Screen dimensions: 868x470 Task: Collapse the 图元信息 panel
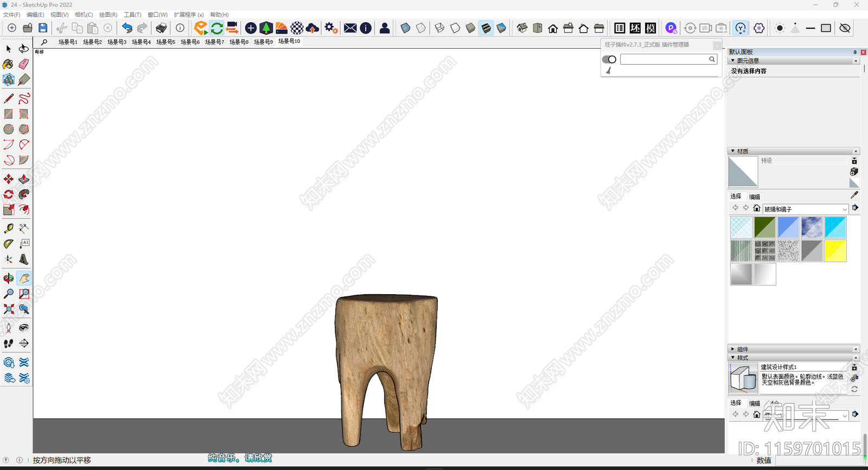[x=733, y=61]
